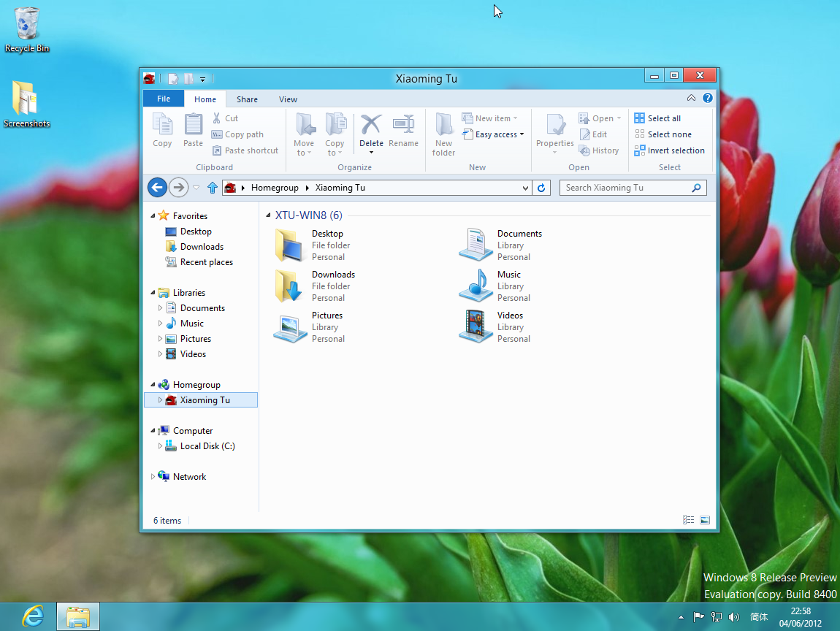Screen dimensions: 840x631
Task: Click the search magnifier icon
Action: pyautogui.click(x=696, y=188)
